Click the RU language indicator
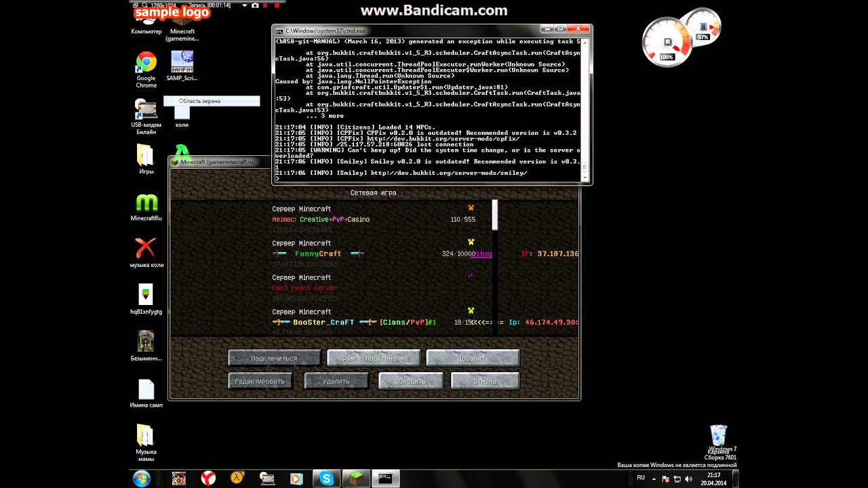This screenshot has height=488, width=868. click(641, 479)
